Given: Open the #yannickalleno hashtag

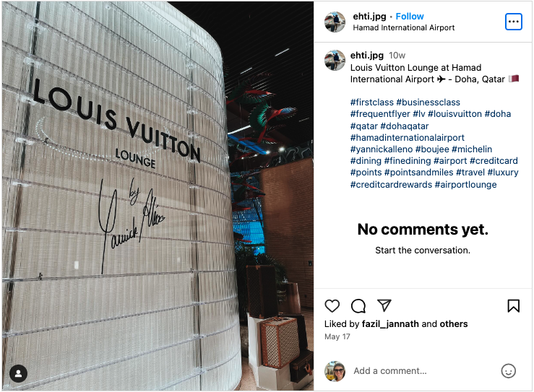Looking at the screenshot, I should click(382, 149).
